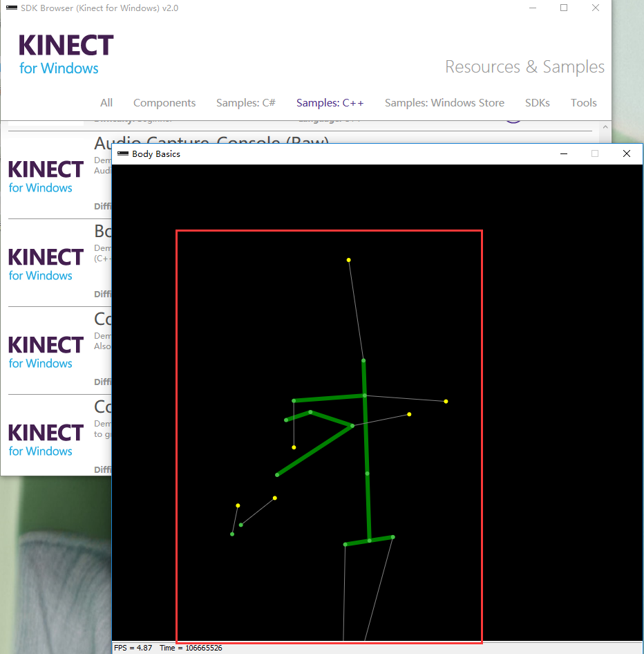Switch to the All tab
This screenshot has width=644, height=654.
tap(106, 102)
